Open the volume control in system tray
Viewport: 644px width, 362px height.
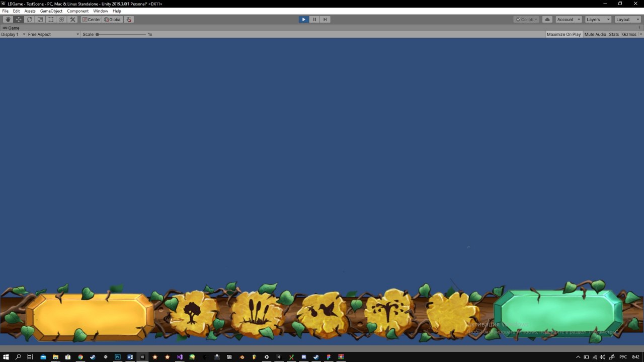pos(602,357)
